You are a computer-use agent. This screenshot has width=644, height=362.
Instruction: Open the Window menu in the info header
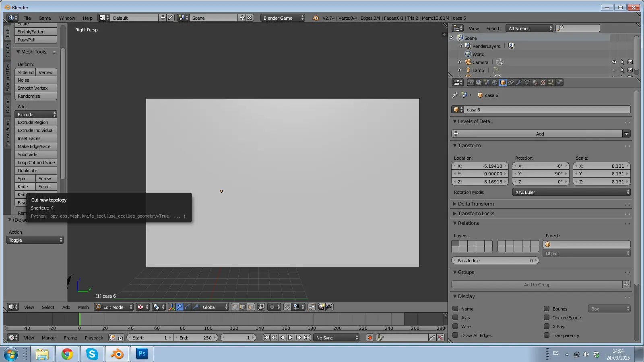(x=67, y=18)
